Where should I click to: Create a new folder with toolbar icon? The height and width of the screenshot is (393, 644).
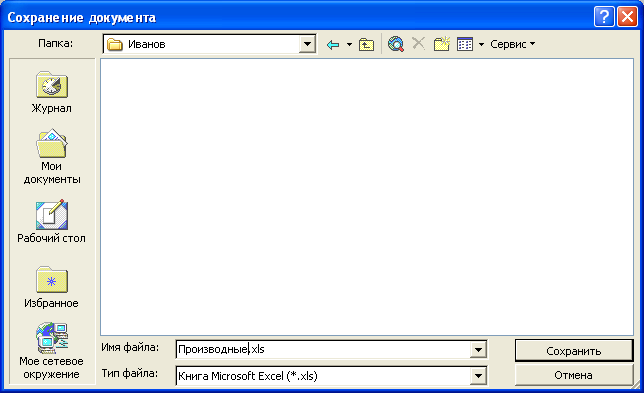442,44
